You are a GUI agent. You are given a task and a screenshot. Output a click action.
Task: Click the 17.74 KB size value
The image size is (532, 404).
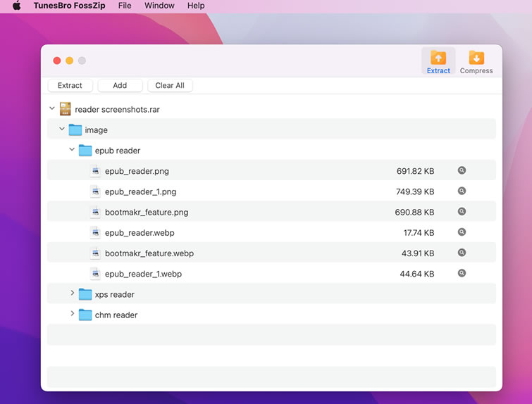coord(419,233)
